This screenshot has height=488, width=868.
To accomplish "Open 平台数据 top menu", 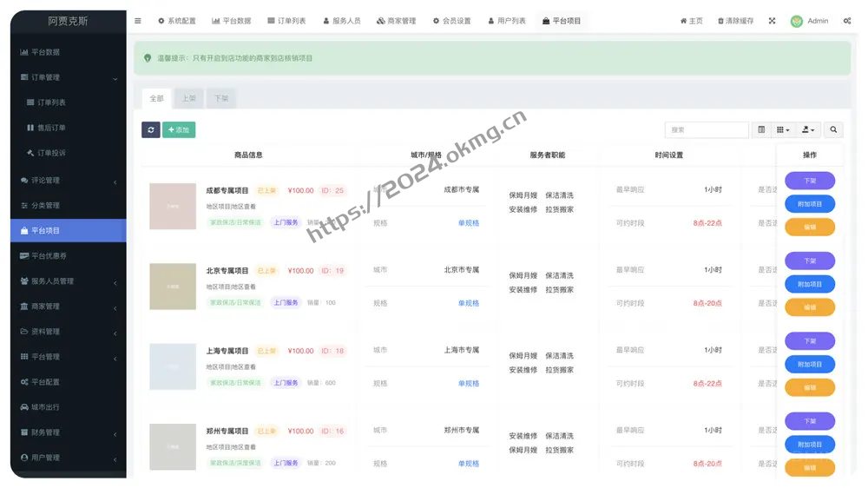I will click(x=232, y=21).
